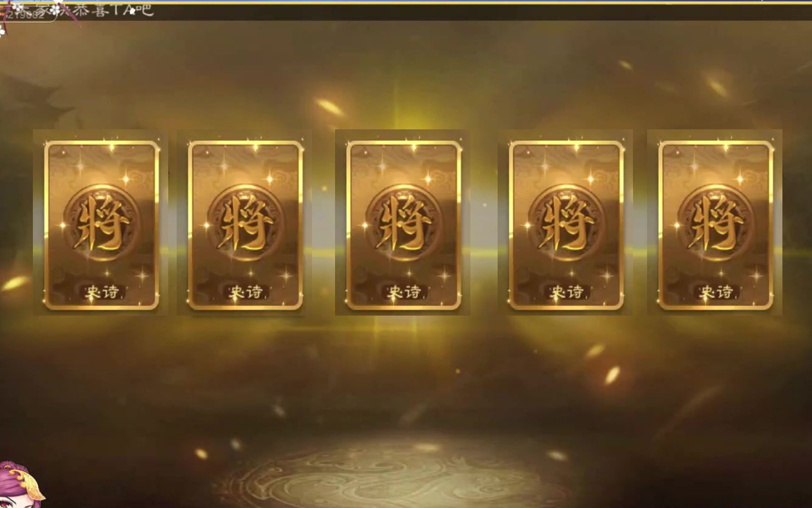The image size is (812, 508).
Task: Tap the 將 emblem on the middle card
Action: click(x=404, y=223)
